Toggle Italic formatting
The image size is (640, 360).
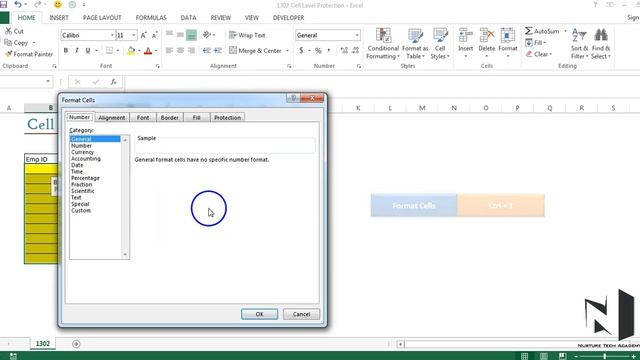[77, 51]
